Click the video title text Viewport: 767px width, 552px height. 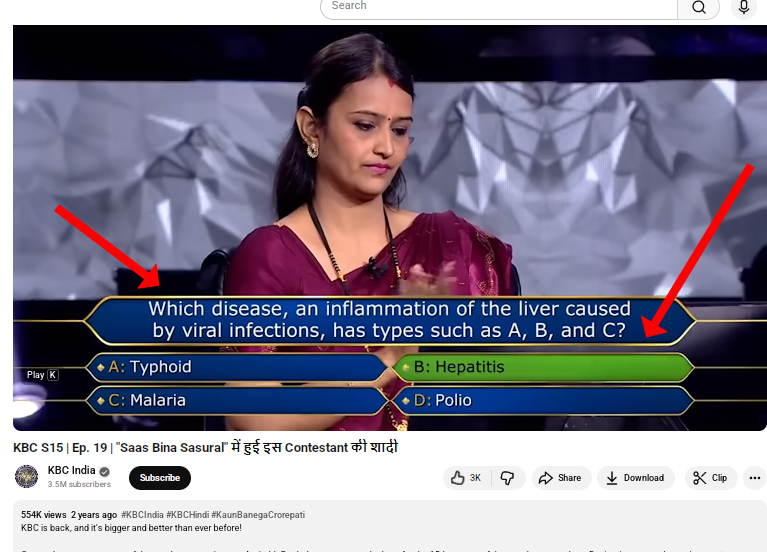(x=205, y=447)
